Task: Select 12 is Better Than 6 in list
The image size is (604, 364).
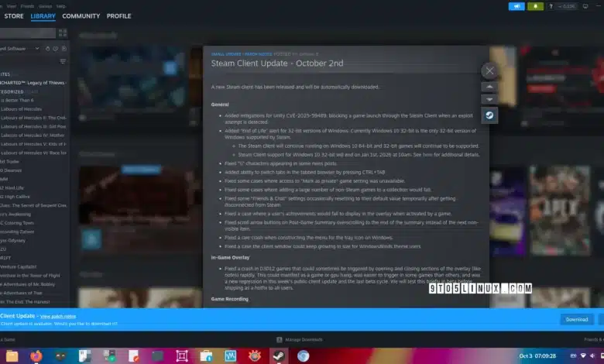Action: click(x=17, y=100)
